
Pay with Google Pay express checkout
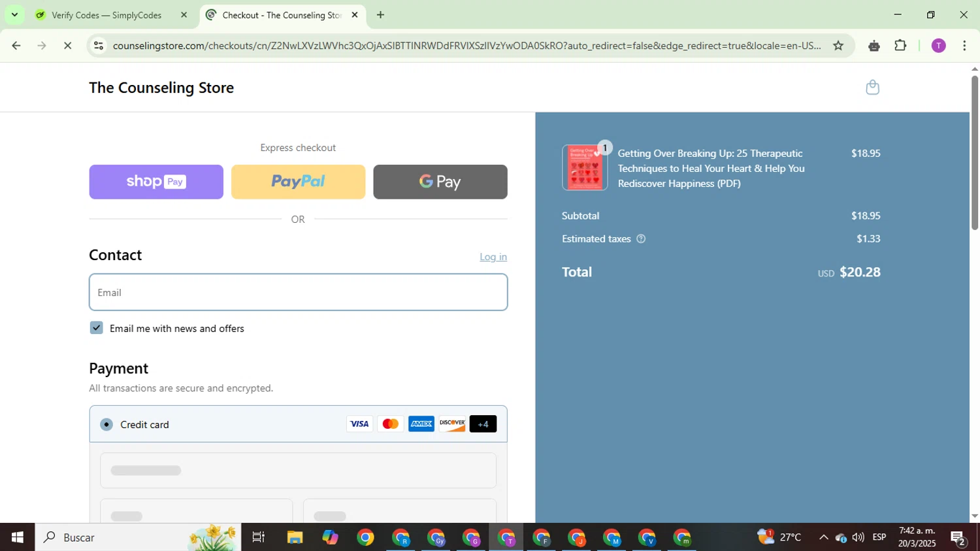click(x=440, y=182)
